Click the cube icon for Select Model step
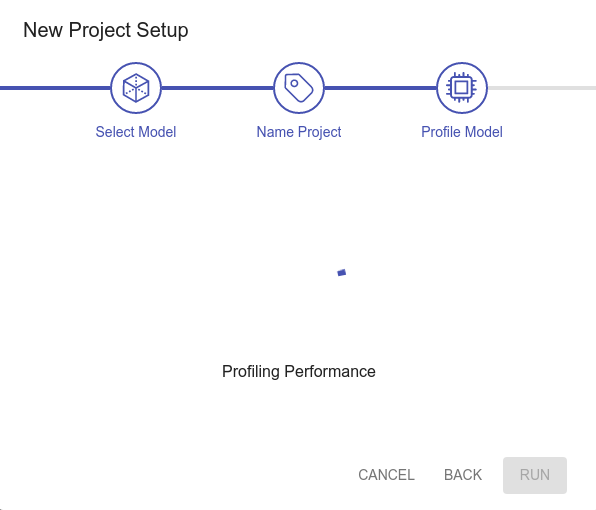Viewport: 596px width, 510px height. (136, 88)
